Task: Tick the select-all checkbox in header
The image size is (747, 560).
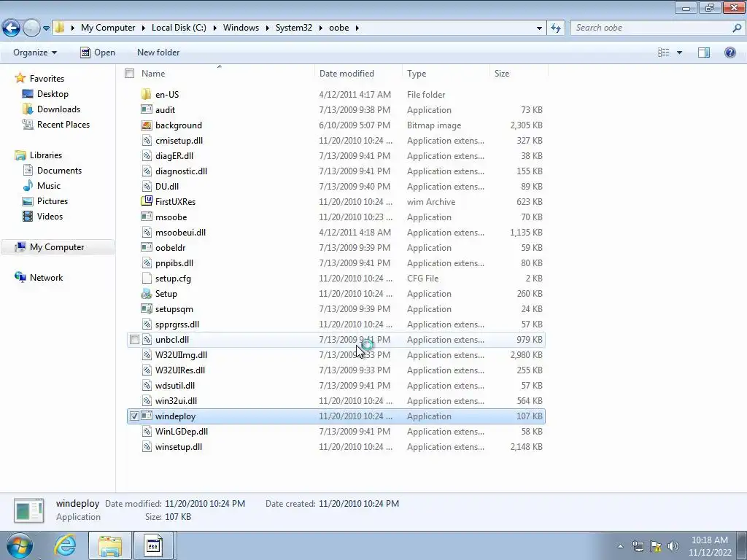Action: tap(129, 74)
